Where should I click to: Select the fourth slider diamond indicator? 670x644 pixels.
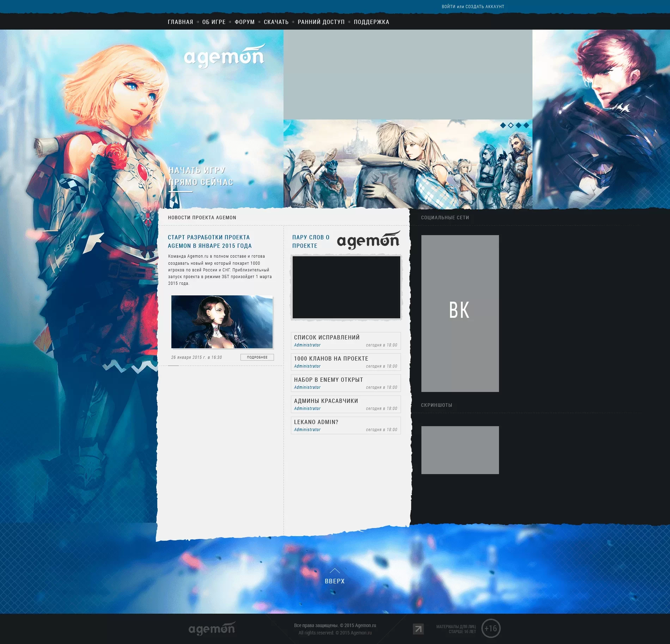coord(526,125)
